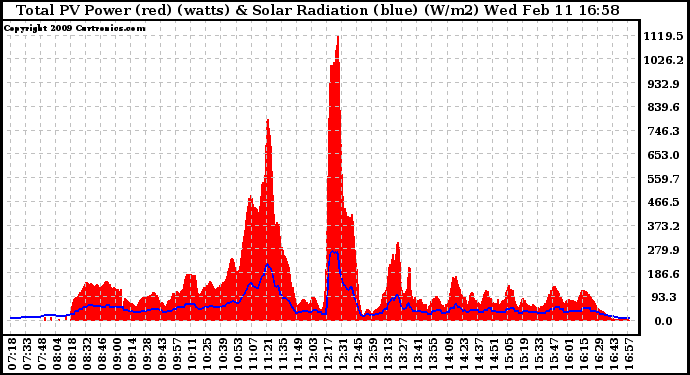This screenshot has width=690, height=375.
Task: Click the 08:18 time label
Action: 72,354
